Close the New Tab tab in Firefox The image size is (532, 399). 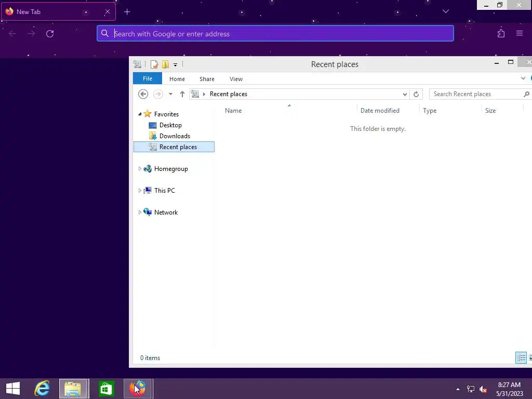[x=107, y=11]
